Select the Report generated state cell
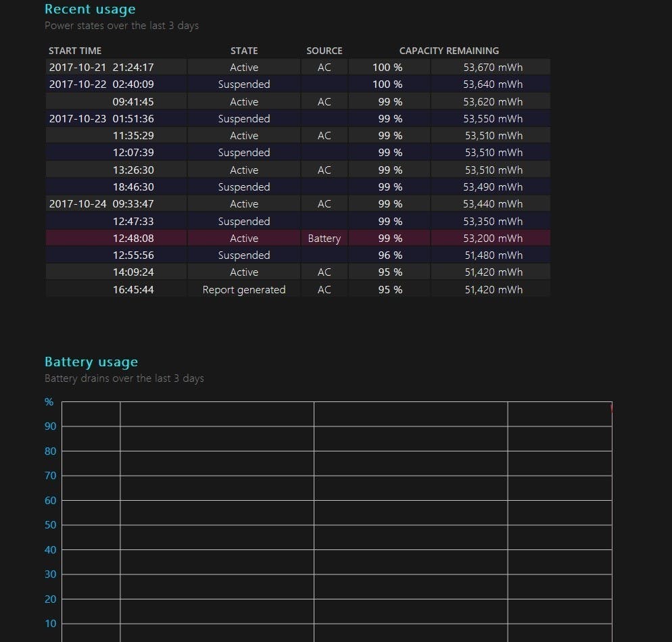Viewport: 672px width, 642px height. [x=244, y=289]
